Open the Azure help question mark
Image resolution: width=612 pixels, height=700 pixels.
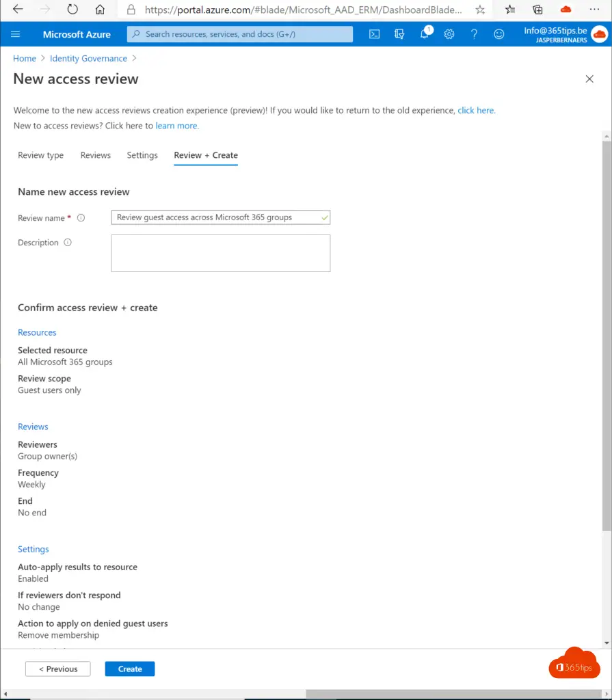click(474, 34)
